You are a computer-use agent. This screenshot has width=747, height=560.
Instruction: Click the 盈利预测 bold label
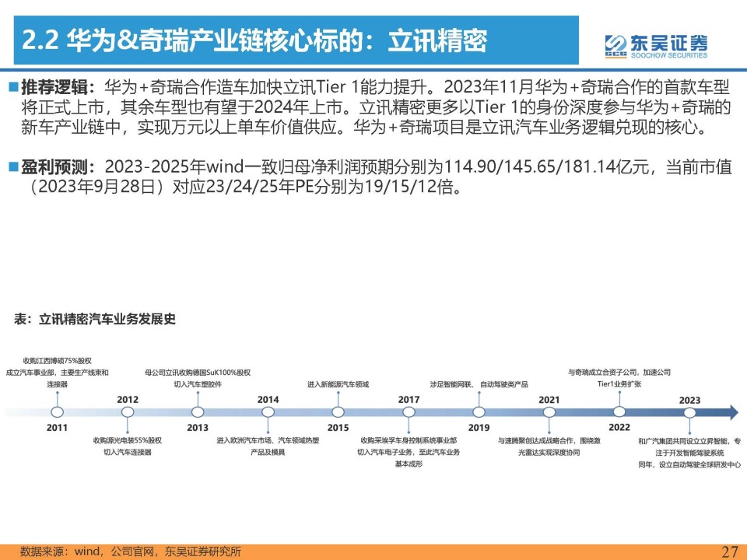54,167
